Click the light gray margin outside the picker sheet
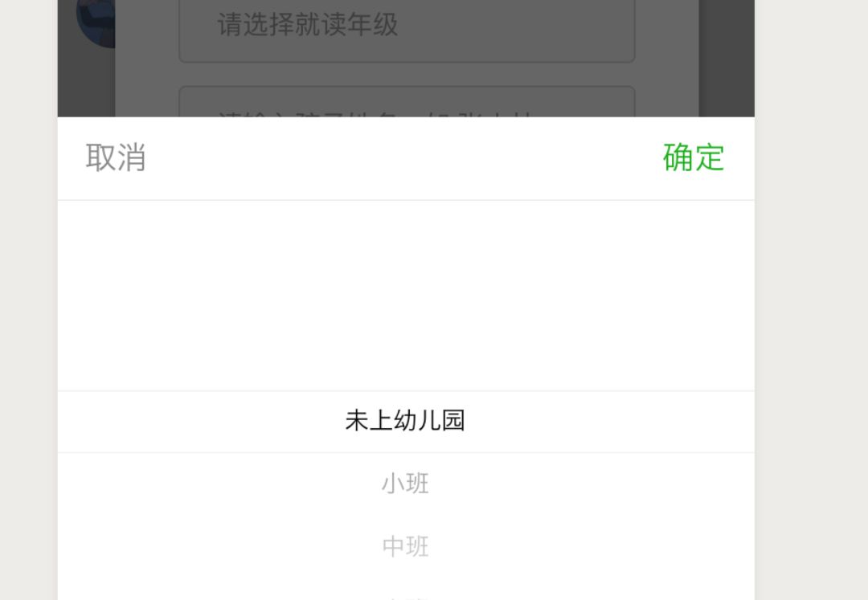Screen dimensions: 868x600 [x=811, y=300]
